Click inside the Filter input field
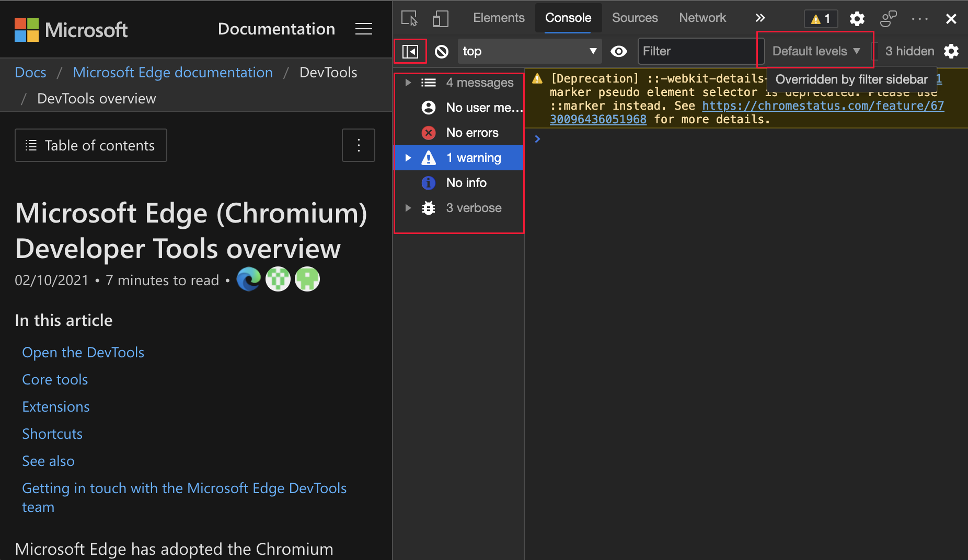The height and width of the screenshot is (560, 968). (695, 51)
